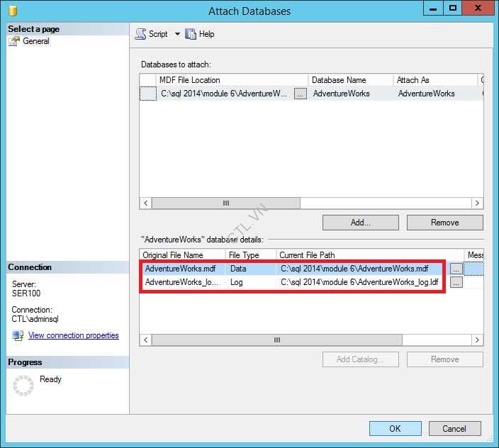This screenshot has height=448, width=499.
Task: Click the upper Remove button under databases list
Action: click(444, 223)
